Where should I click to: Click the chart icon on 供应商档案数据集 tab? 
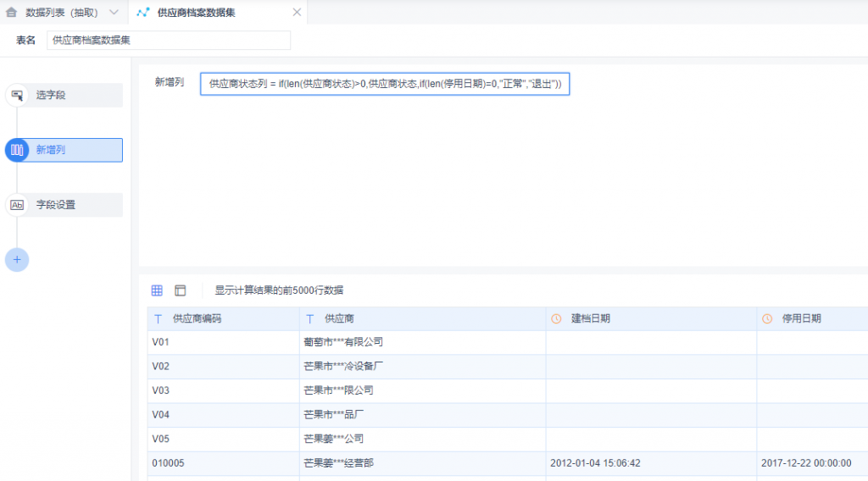tap(142, 12)
